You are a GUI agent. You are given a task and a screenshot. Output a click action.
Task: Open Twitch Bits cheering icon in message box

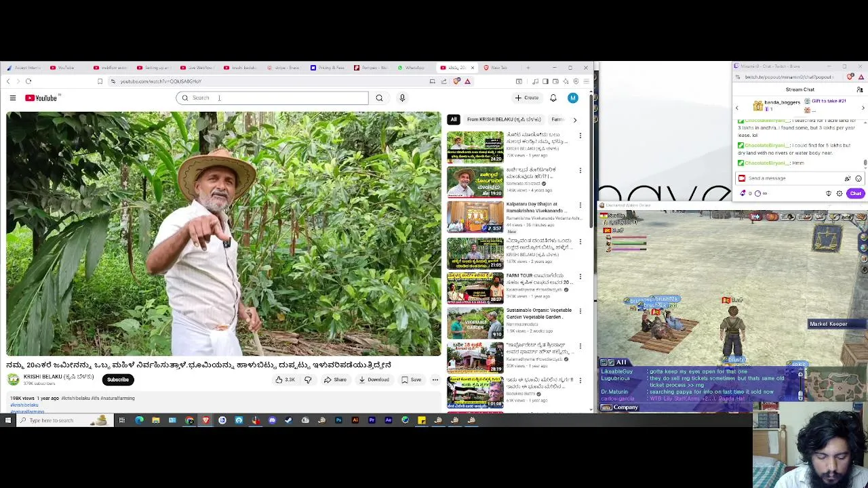[x=848, y=178]
